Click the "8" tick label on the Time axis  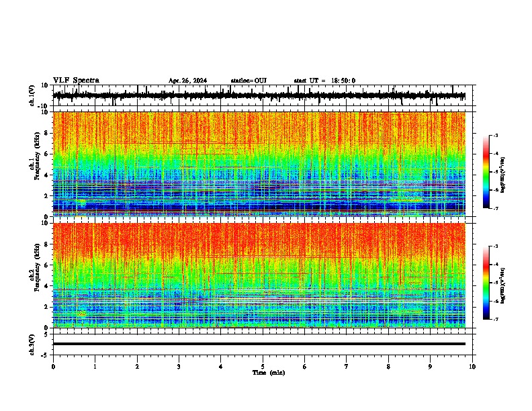tap(388, 367)
